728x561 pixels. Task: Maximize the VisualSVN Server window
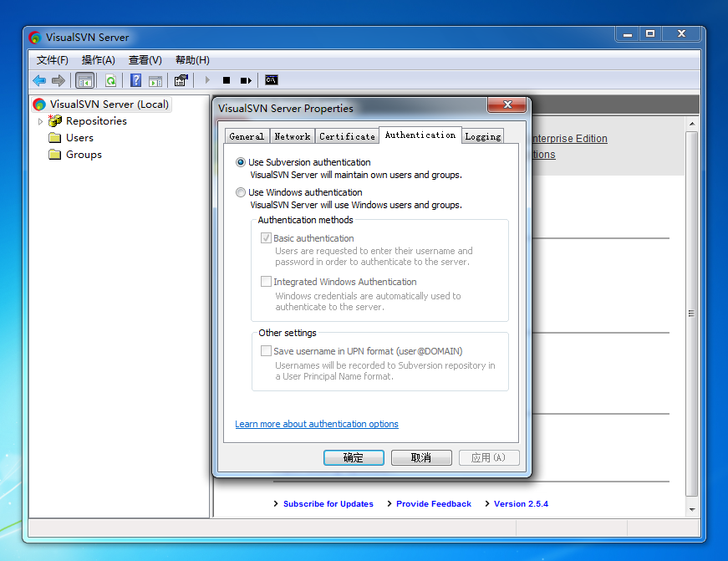650,34
